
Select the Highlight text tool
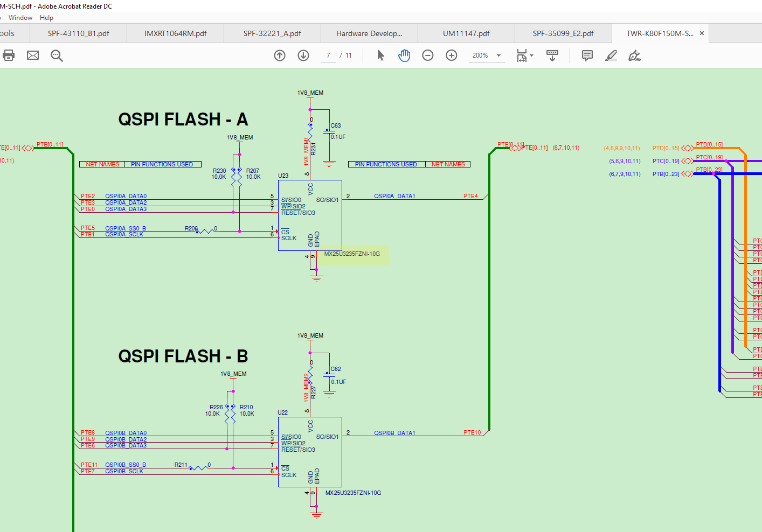611,55
